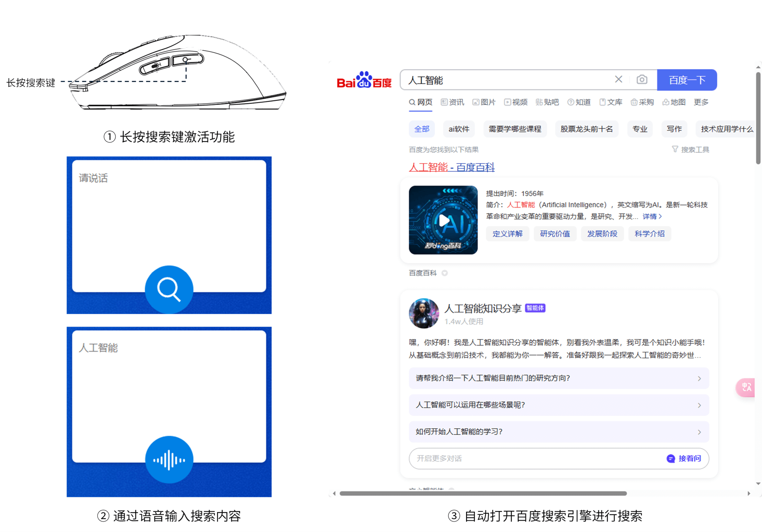
Task: Click the Baidu logo
Action: pyautogui.click(x=364, y=80)
